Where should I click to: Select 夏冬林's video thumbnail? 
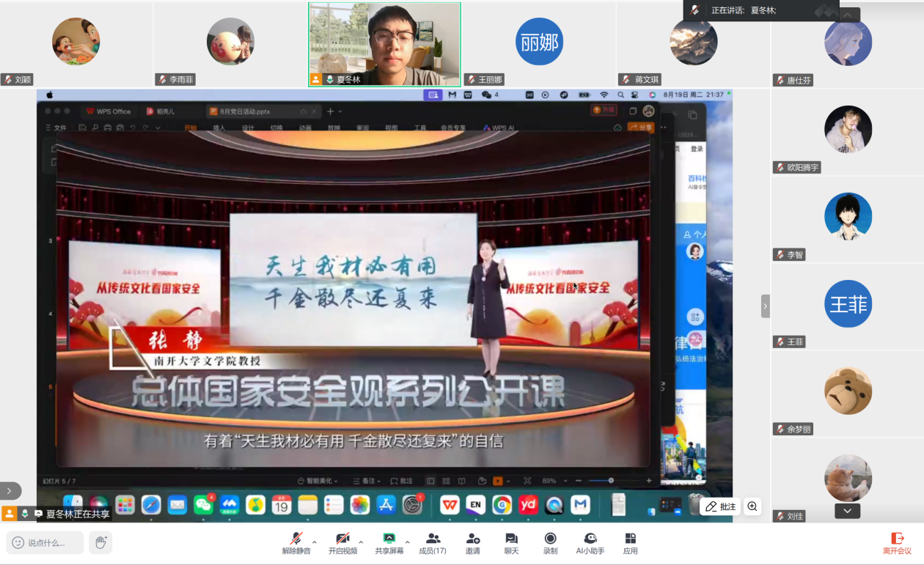(x=384, y=44)
